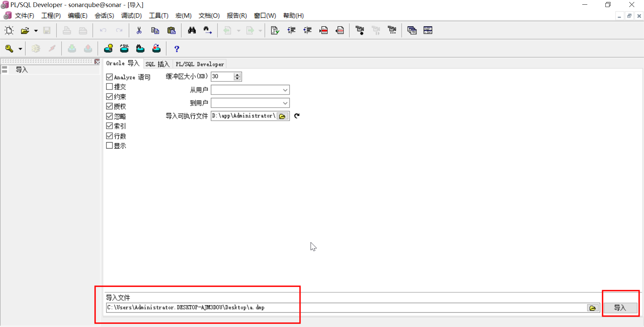
Task: Click the Indent selection icon
Action: tap(291, 31)
